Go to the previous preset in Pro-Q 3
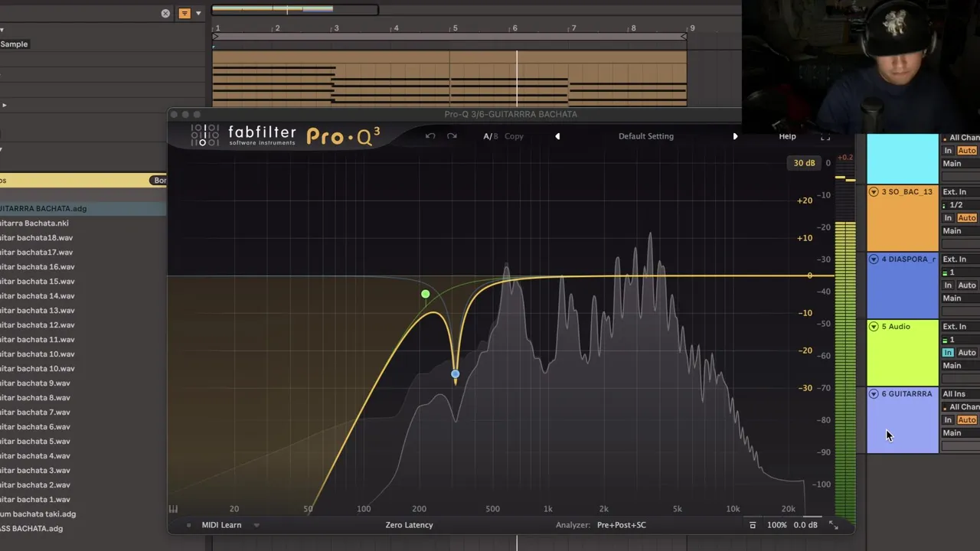The height and width of the screenshot is (551, 980). click(557, 136)
